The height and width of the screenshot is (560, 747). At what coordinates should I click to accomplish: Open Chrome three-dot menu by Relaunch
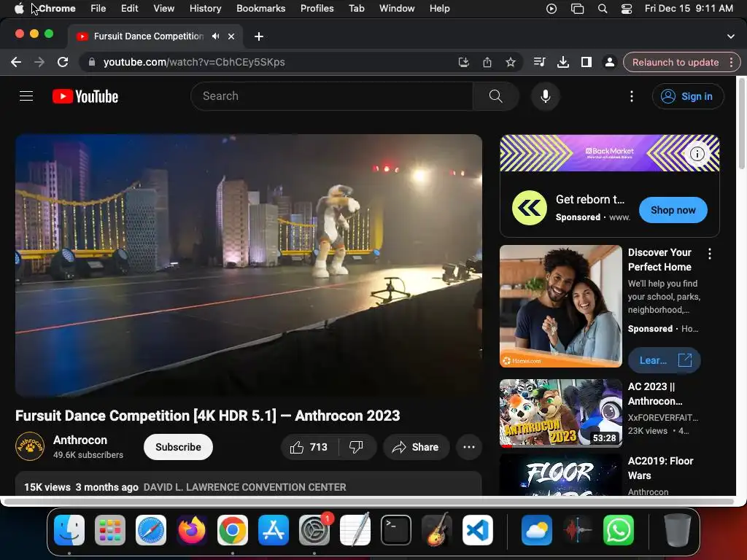click(x=731, y=63)
